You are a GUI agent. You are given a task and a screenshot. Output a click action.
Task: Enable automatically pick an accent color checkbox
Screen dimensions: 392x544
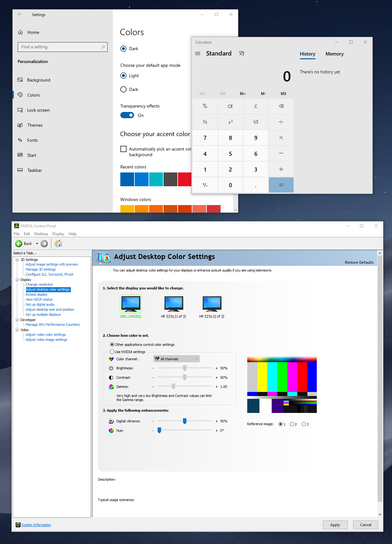(x=123, y=149)
